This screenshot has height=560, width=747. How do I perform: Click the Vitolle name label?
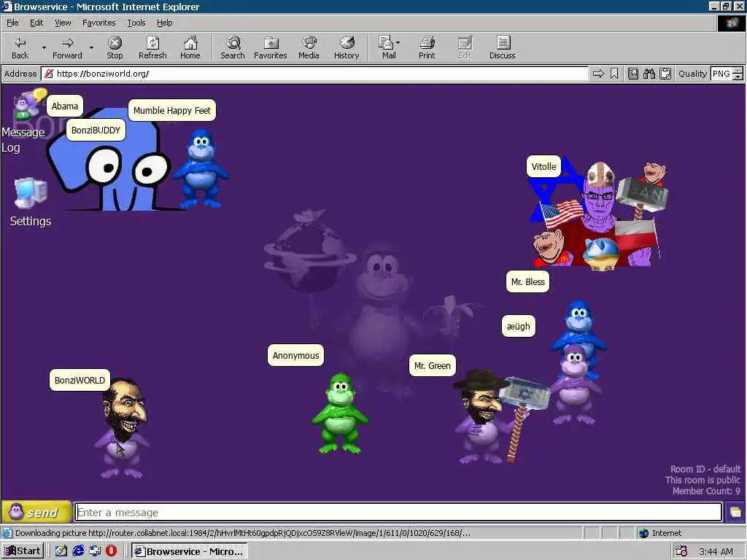point(543,167)
